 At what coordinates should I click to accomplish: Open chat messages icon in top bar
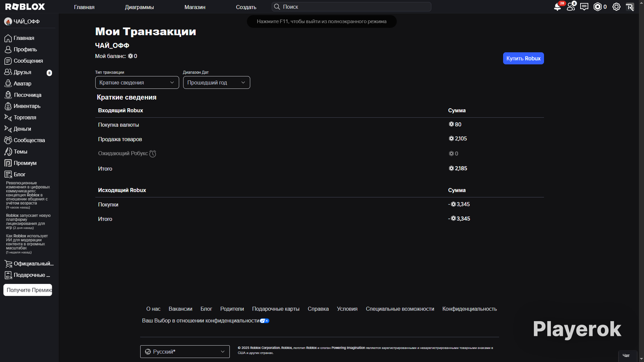pyautogui.click(x=584, y=7)
